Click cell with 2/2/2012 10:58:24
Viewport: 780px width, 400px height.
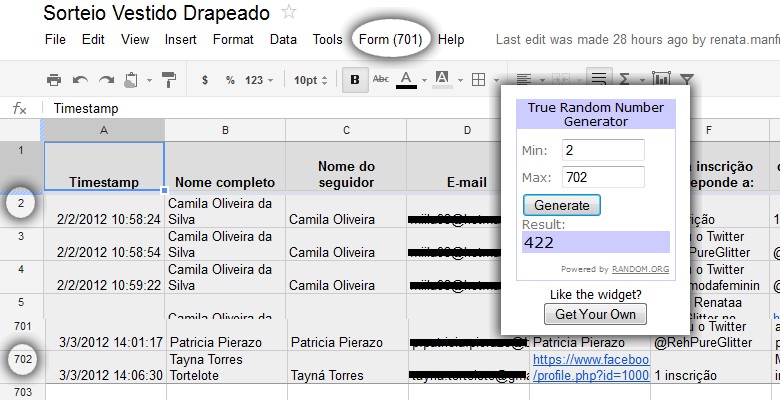[x=104, y=211]
